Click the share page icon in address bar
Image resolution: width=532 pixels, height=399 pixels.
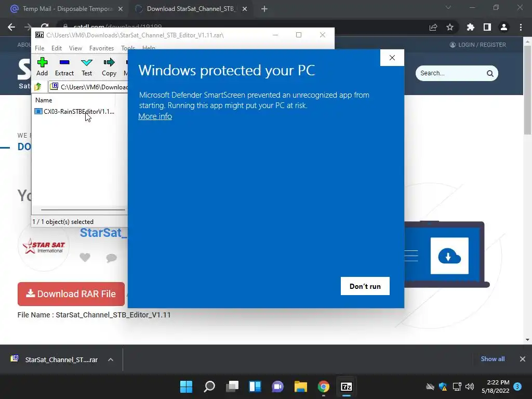click(433, 27)
